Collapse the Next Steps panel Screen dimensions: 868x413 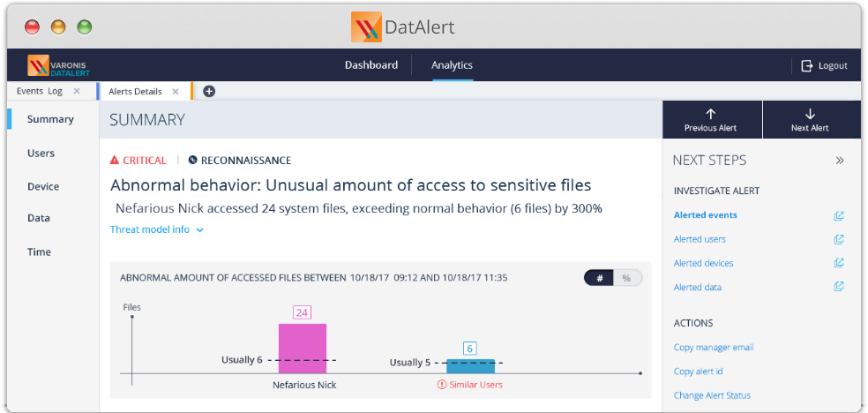pyautogui.click(x=840, y=161)
